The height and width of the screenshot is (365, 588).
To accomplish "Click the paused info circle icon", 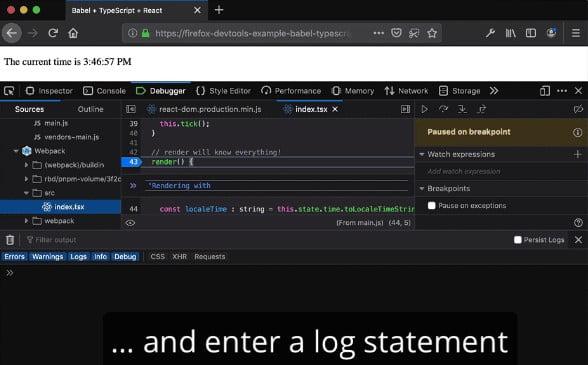I will click(x=578, y=132).
